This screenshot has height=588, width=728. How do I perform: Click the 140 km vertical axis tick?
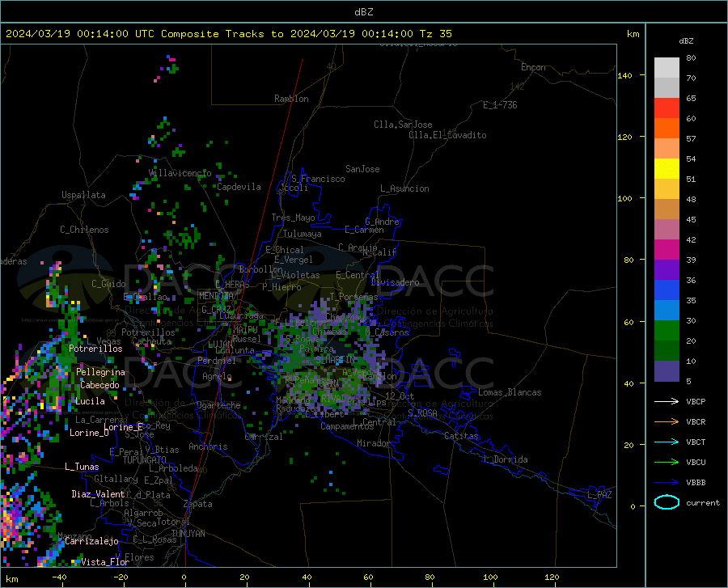point(624,75)
